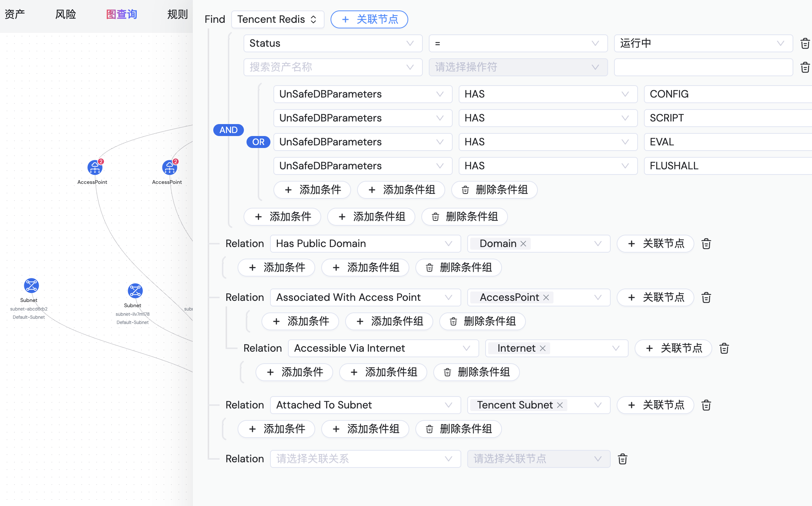Delete the Status condition row with trash icon
The height and width of the screenshot is (506, 812).
(x=805, y=43)
